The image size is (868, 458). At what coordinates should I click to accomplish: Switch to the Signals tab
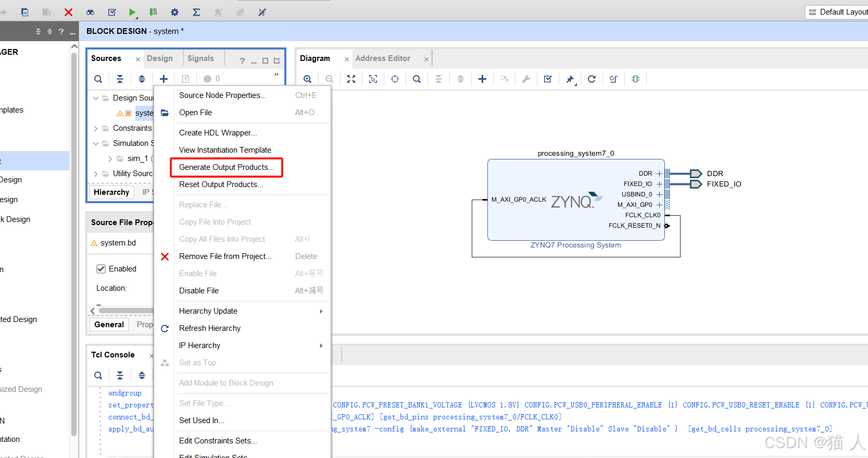point(200,58)
